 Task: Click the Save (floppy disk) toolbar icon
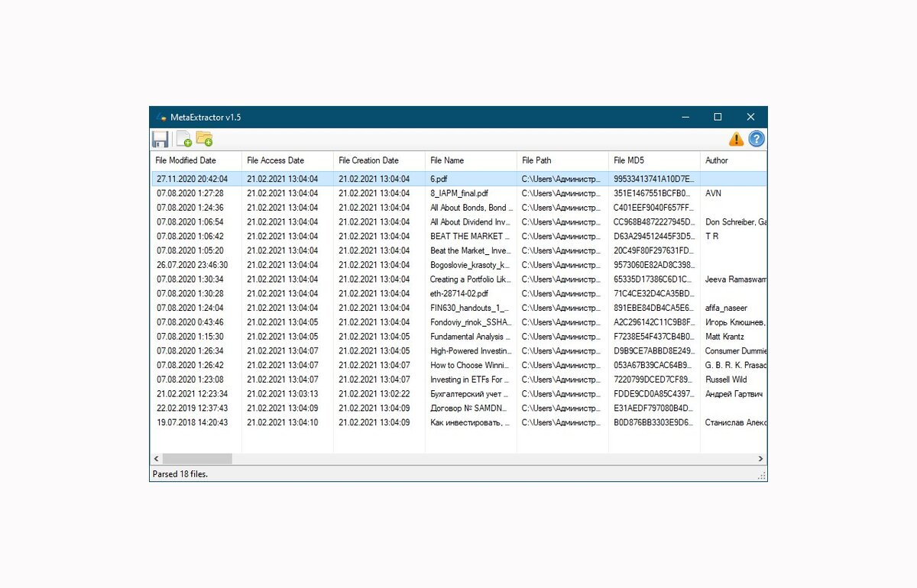(160, 139)
